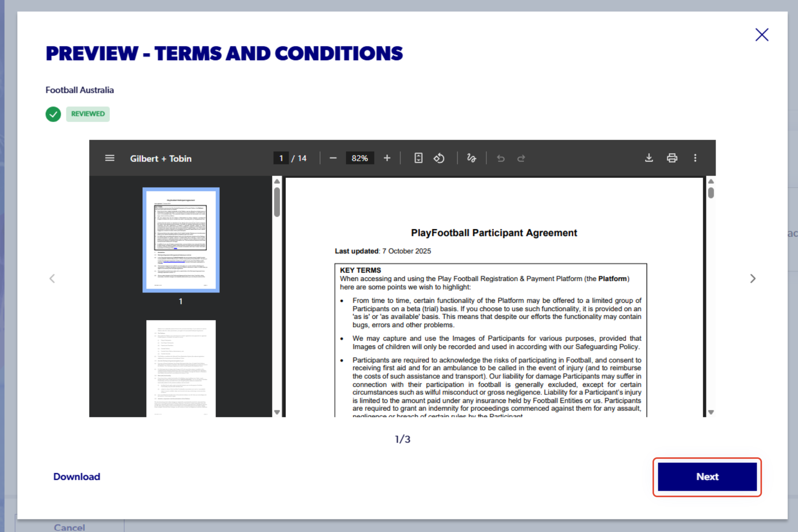Screen dimensions: 798x532
Task: Go to the previous document with left chevron
Action: pyautogui.click(x=52, y=279)
